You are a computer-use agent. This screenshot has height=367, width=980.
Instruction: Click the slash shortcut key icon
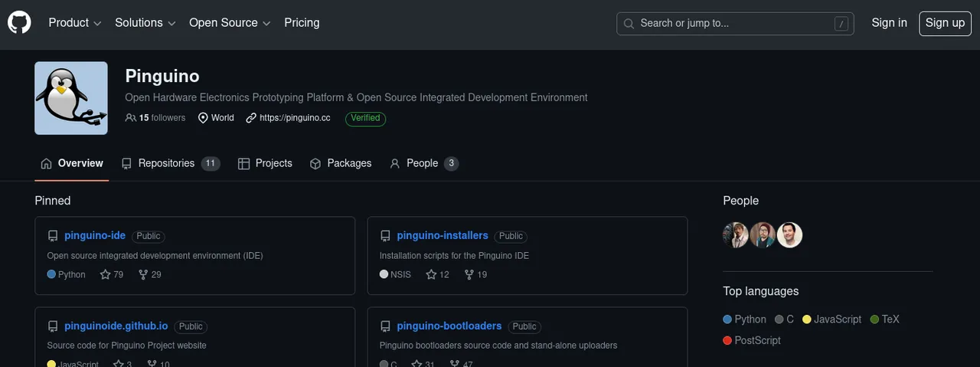click(x=841, y=24)
